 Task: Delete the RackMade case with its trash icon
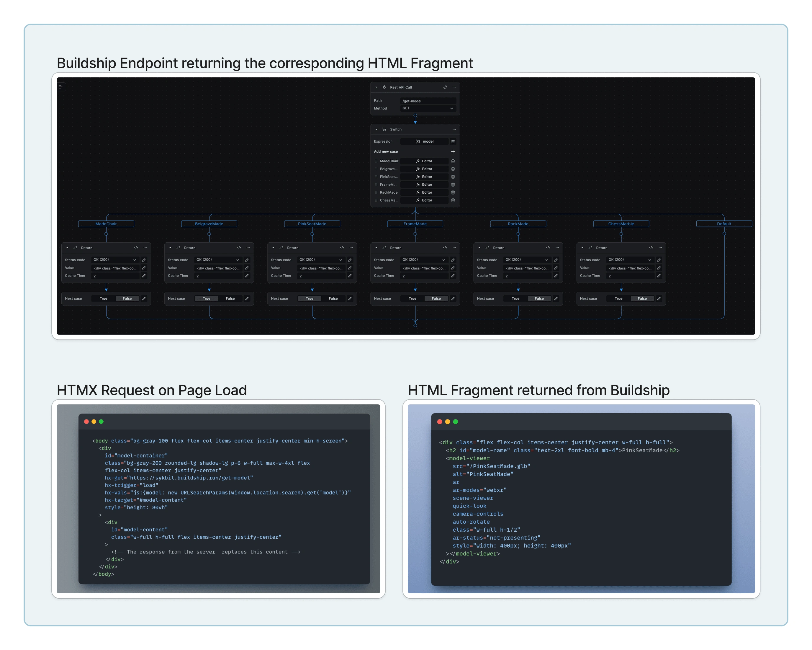(453, 192)
